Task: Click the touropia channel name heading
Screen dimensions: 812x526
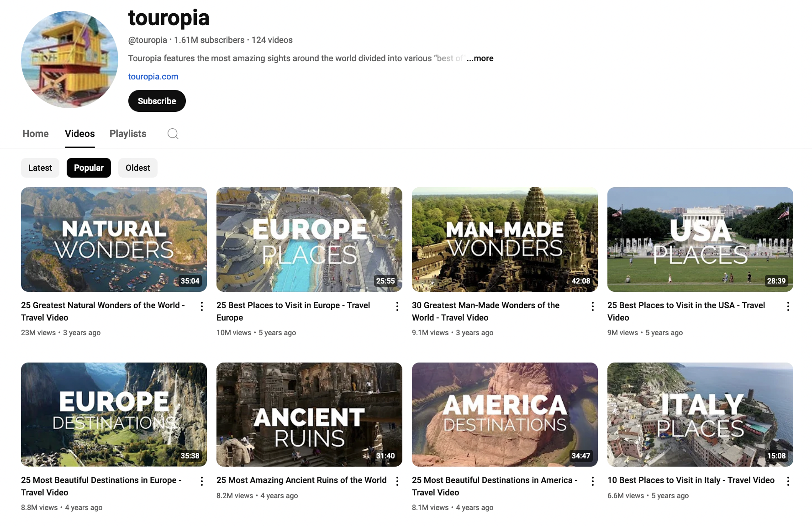Action: coord(169,18)
